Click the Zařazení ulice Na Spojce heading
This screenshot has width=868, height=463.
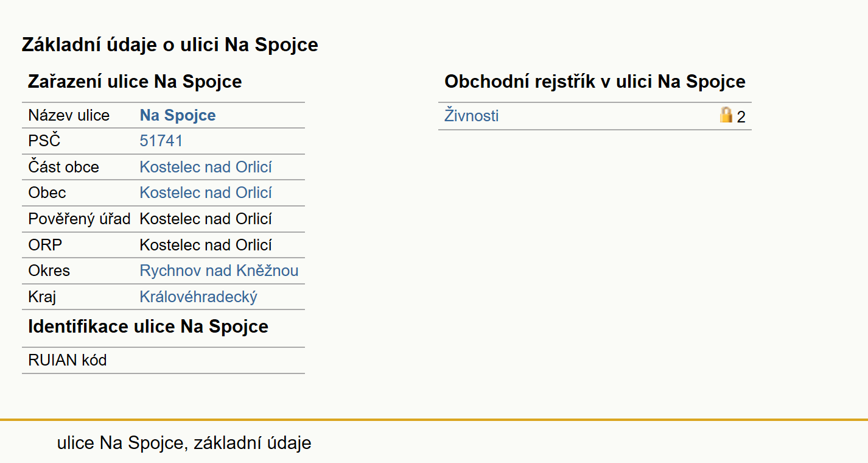[135, 82]
